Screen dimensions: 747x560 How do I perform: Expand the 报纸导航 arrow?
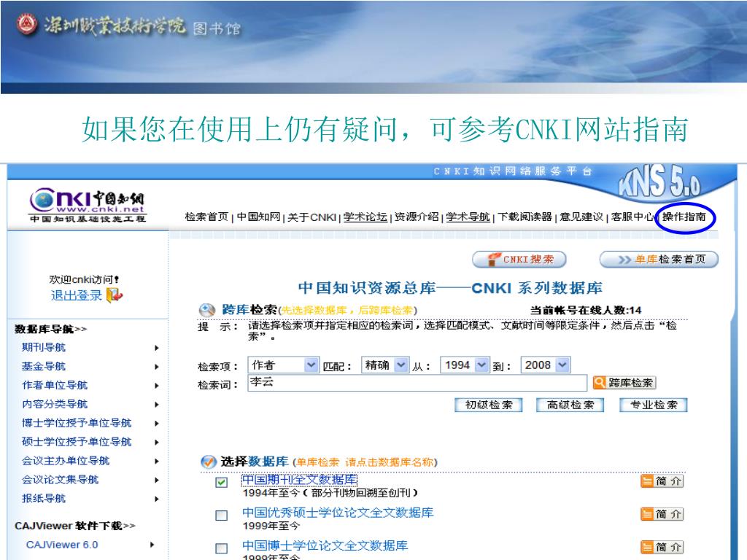156,499
